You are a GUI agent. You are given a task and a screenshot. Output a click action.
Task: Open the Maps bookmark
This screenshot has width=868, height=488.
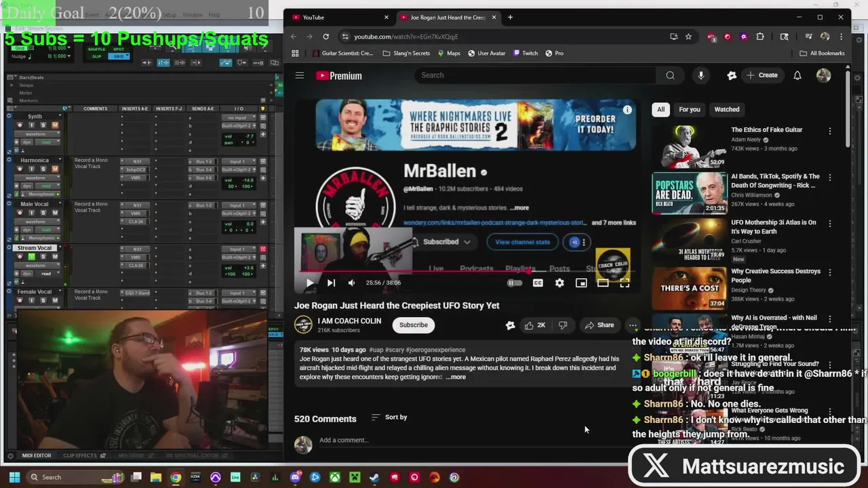tap(449, 53)
